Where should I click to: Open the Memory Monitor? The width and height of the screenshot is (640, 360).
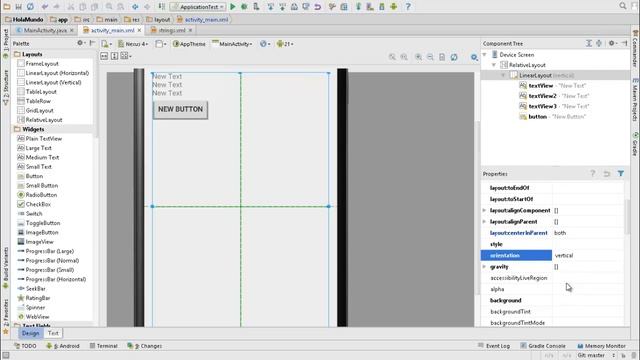tap(601, 346)
